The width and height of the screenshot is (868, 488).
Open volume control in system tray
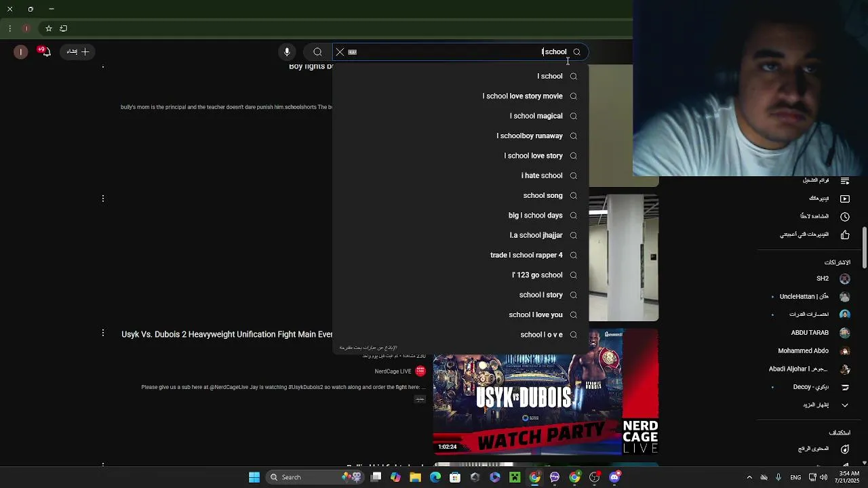pos(823,477)
